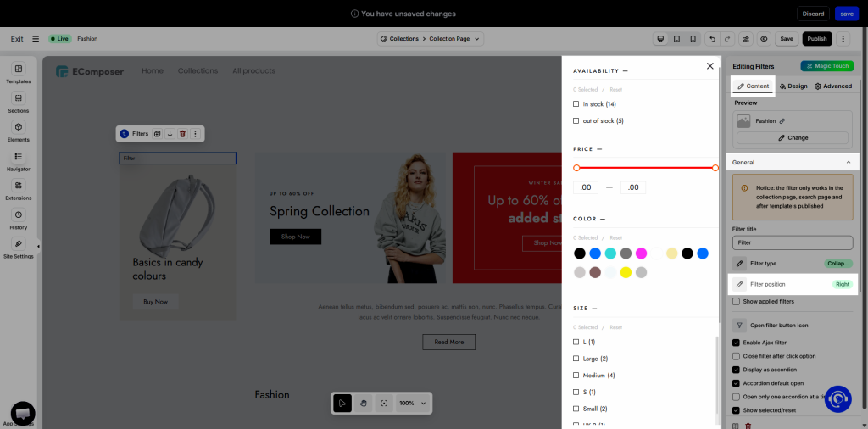Check the 'in stock' availability checkbox
Screen dimensions: 868x429
[x=576, y=104]
